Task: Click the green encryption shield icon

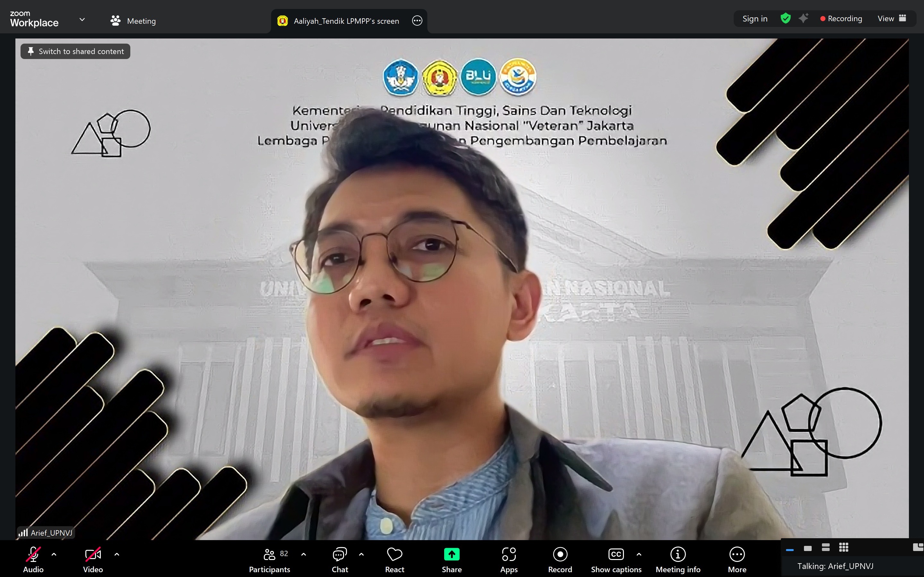Action: [785, 18]
